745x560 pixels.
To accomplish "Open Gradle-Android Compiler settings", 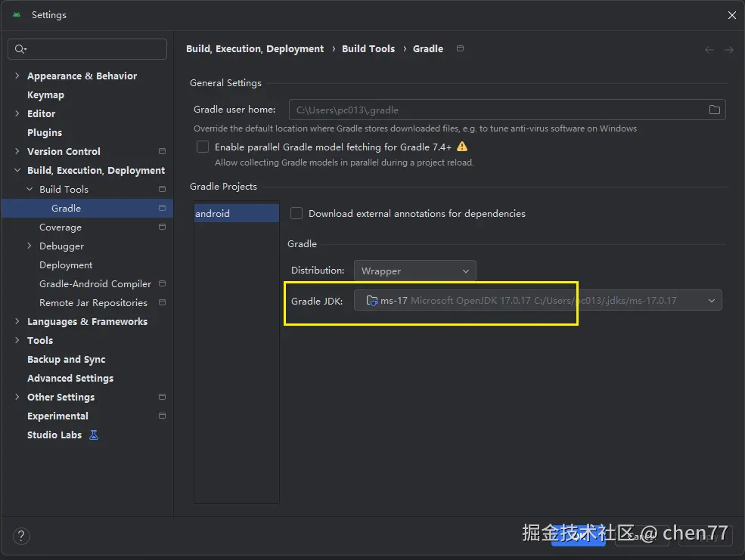I will [x=95, y=284].
